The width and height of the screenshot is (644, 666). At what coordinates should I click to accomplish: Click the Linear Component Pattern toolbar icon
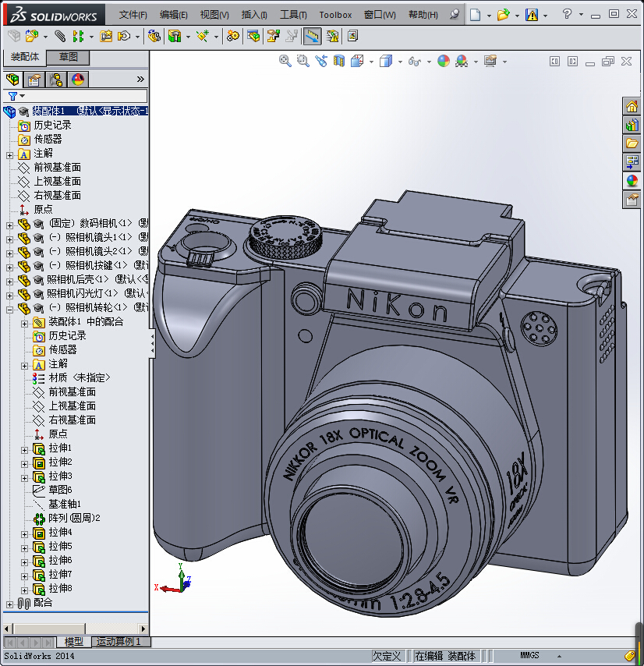point(78,36)
